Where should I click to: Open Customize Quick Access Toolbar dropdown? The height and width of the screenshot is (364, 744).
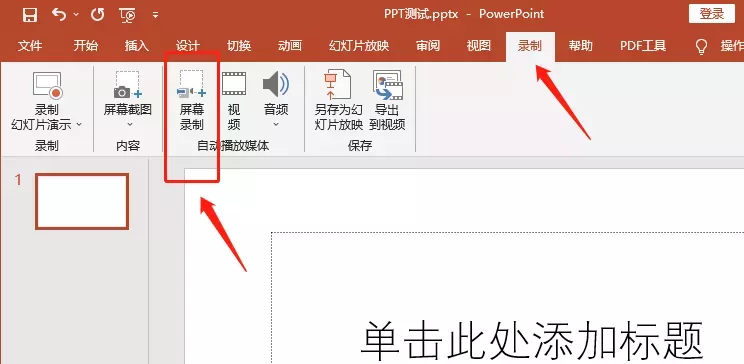pos(155,15)
